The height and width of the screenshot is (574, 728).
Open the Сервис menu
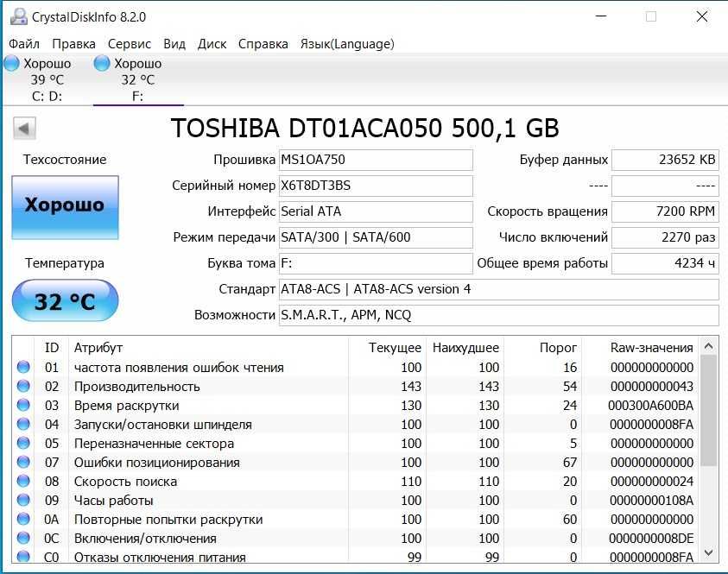pos(129,44)
